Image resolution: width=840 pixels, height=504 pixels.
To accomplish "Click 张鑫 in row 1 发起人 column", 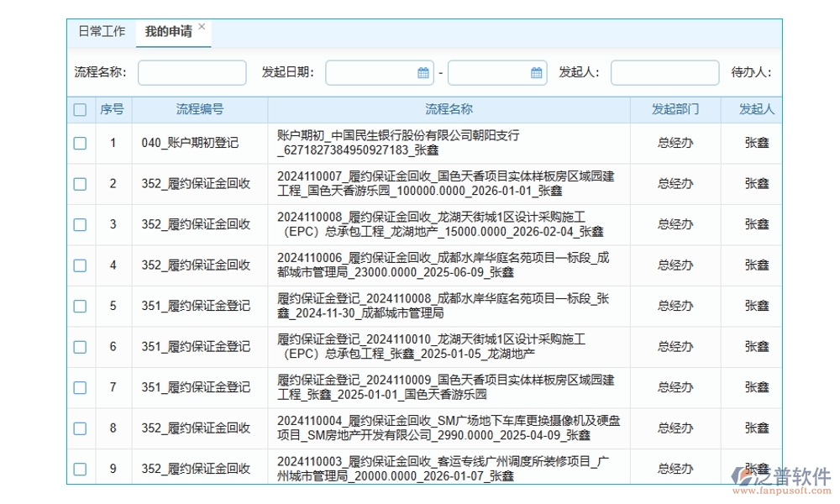I will click(x=754, y=143).
